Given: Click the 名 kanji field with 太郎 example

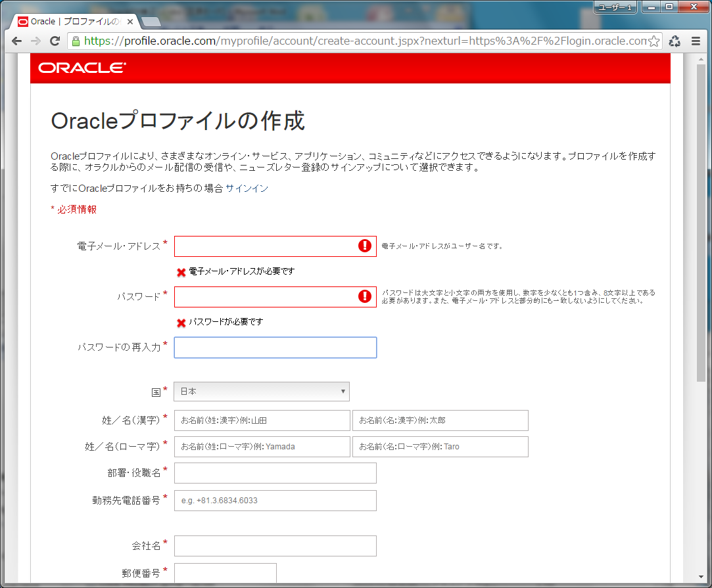Looking at the screenshot, I should click(x=440, y=420).
